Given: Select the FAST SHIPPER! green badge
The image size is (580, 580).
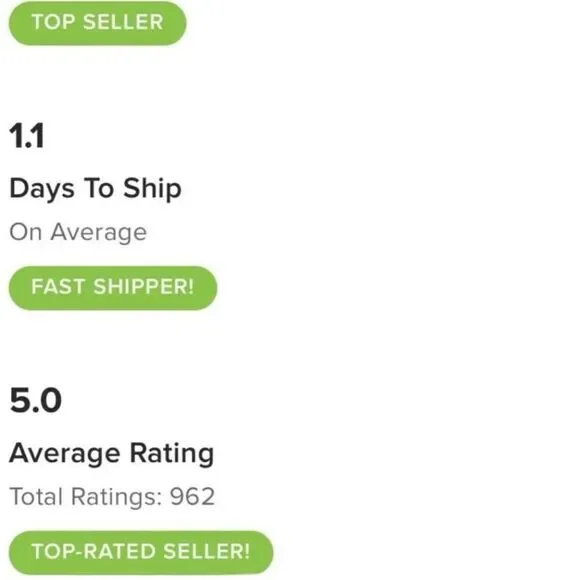Looking at the screenshot, I should (113, 288).
